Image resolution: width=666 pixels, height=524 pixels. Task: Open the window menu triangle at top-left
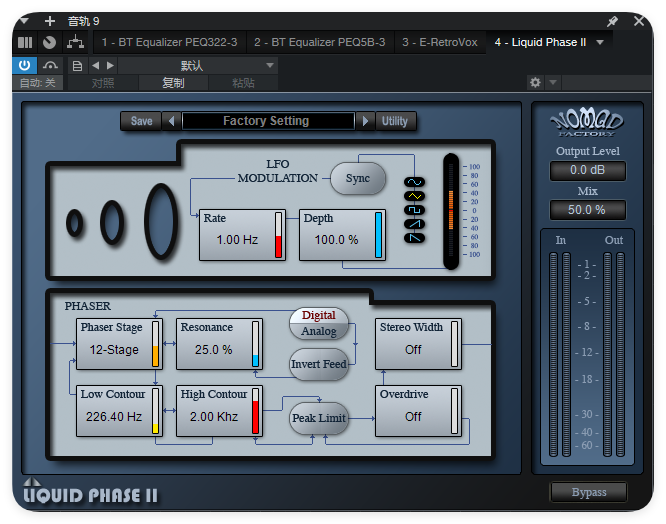[24, 20]
